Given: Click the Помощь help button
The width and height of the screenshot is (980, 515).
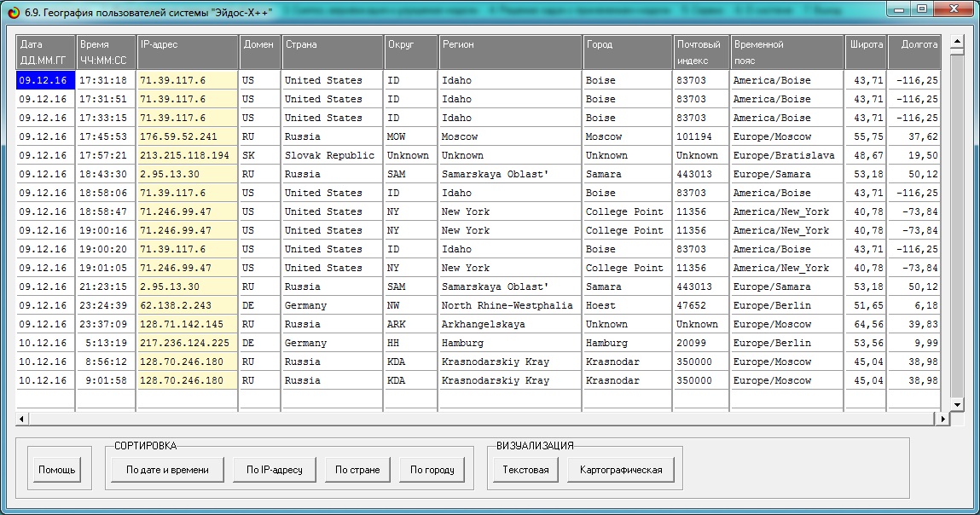Looking at the screenshot, I should [x=57, y=470].
